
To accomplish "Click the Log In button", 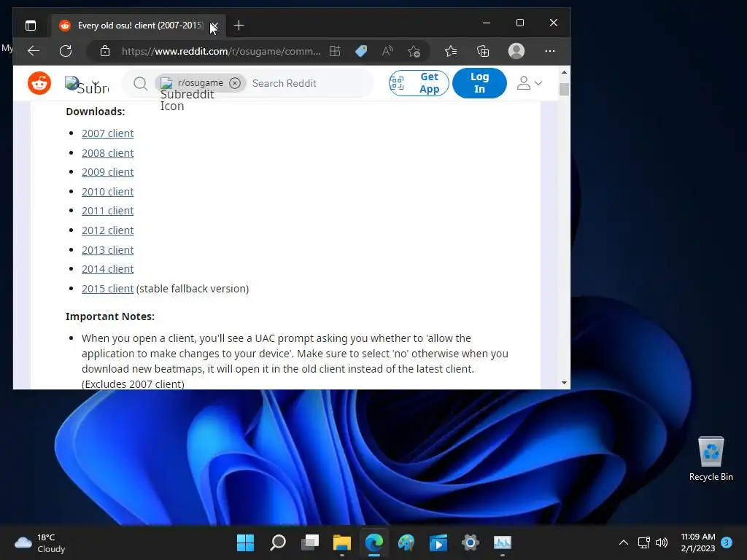I will tap(479, 83).
